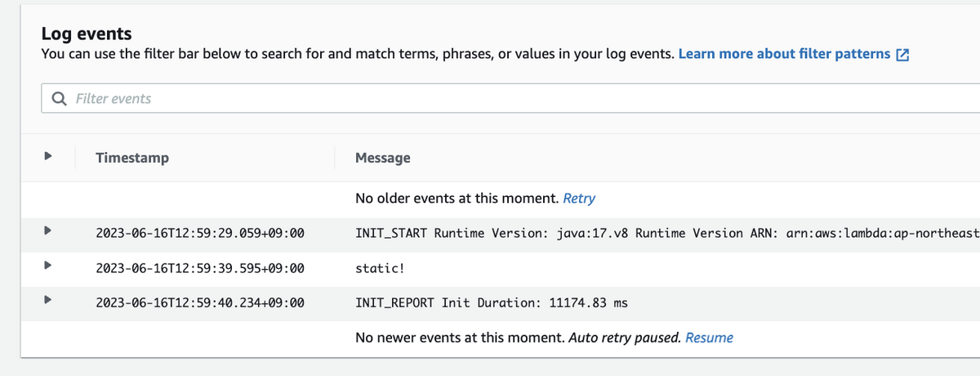Click the Timestamp column header
The width and height of the screenshot is (980, 376).
point(132,158)
